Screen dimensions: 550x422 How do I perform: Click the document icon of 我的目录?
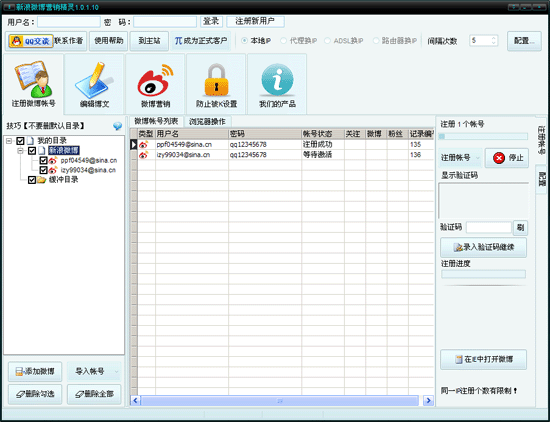[x=30, y=141]
